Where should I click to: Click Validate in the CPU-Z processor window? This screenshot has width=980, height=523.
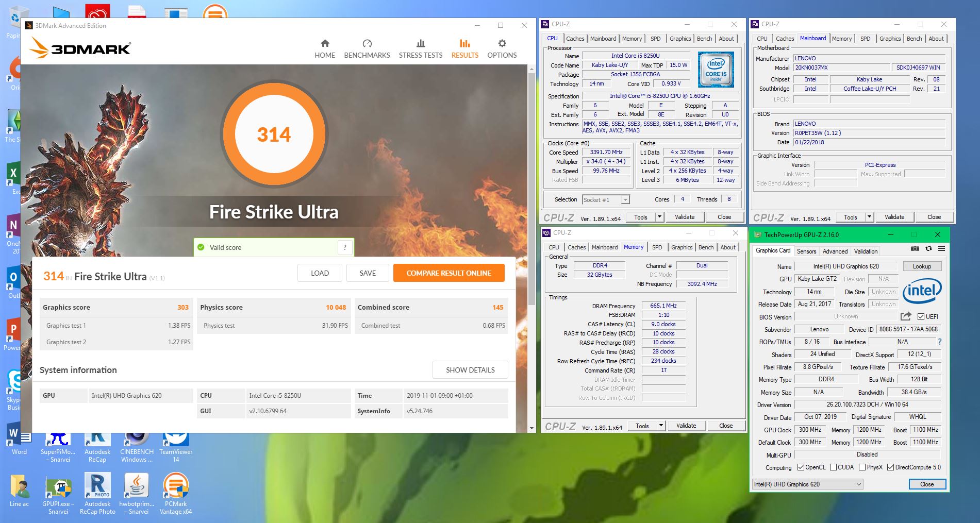[x=685, y=217]
